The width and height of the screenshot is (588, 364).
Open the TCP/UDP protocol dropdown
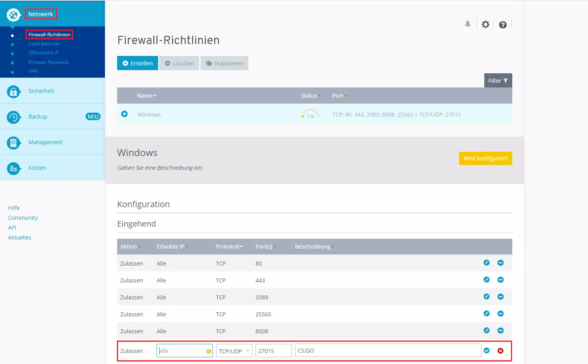click(234, 351)
